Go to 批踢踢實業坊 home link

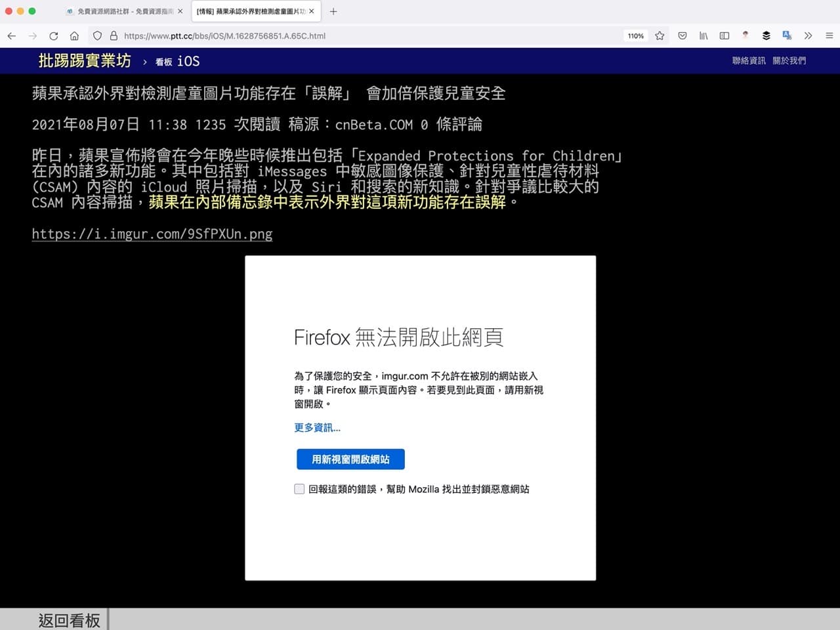tap(85, 60)
